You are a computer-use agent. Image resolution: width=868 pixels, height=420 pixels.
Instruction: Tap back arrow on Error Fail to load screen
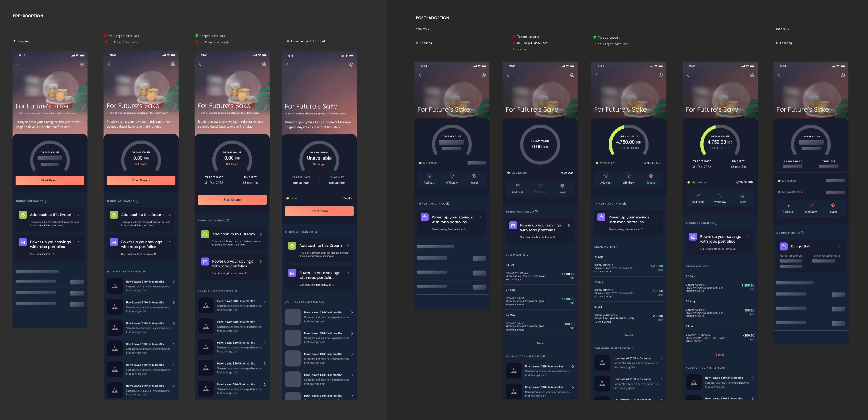click(x=287, y=65)
